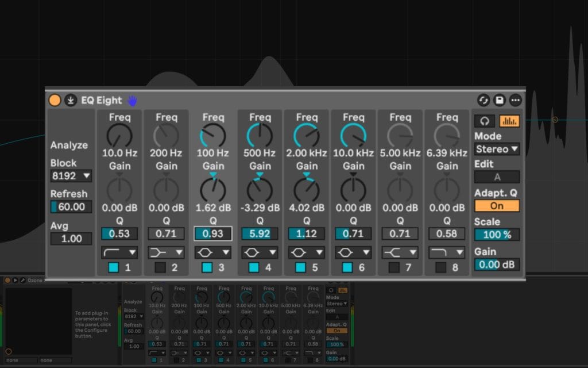588x368 pixels.
Task: Enable filter band 8 activator
Action: point(440,267)
